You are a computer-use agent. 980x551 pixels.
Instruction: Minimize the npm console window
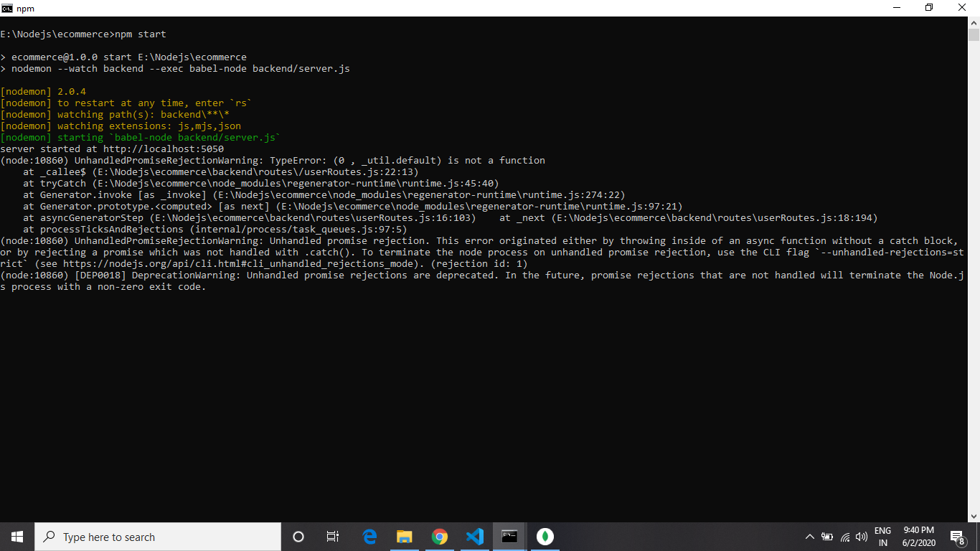coord(896,8)
